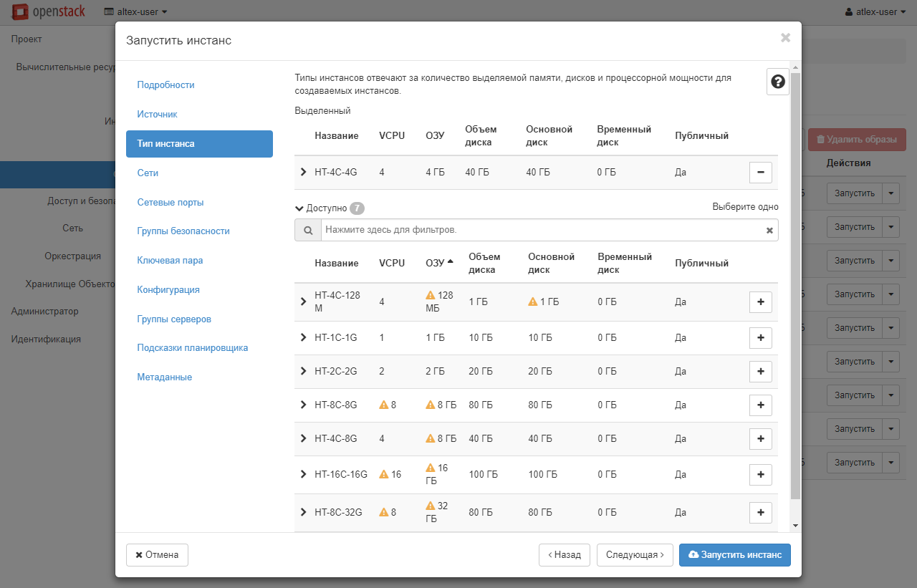The height and width of the screenshot is (588, 917).
Task: Add the HT-4C-8G flavor with plus button
Action: coord(760,438)
